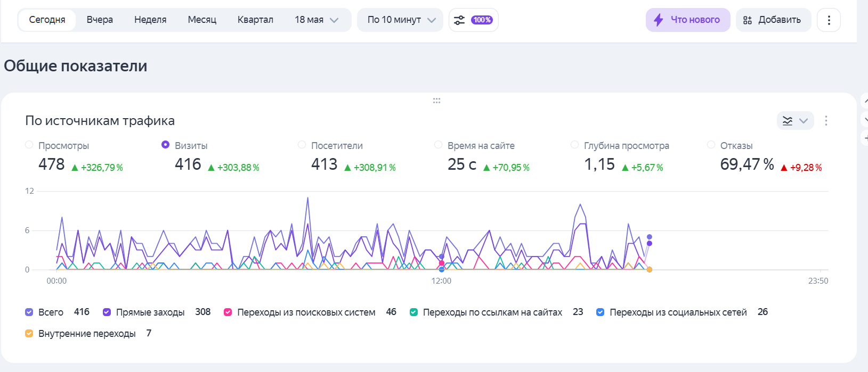Screen dimensions: 868x372
Task: Select the Посетители metric radio button
Action: point(302,145)
